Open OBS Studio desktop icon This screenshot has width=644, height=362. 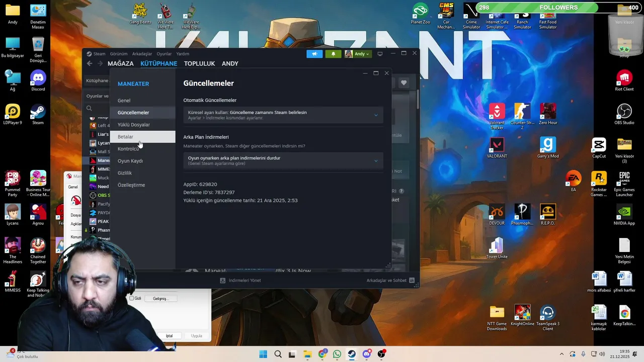click(624, 115)
